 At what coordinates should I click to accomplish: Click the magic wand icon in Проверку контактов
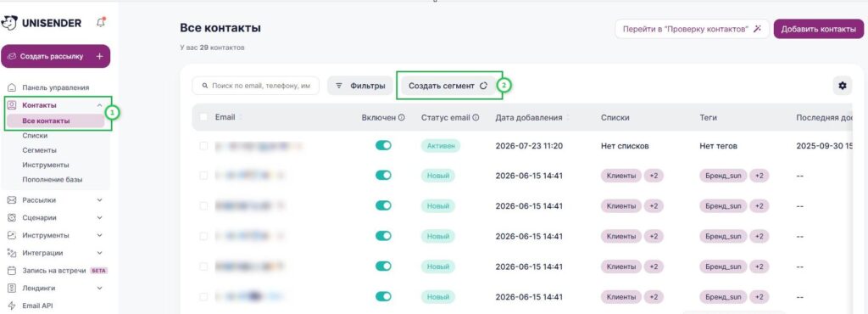click(x=758, y=29)
